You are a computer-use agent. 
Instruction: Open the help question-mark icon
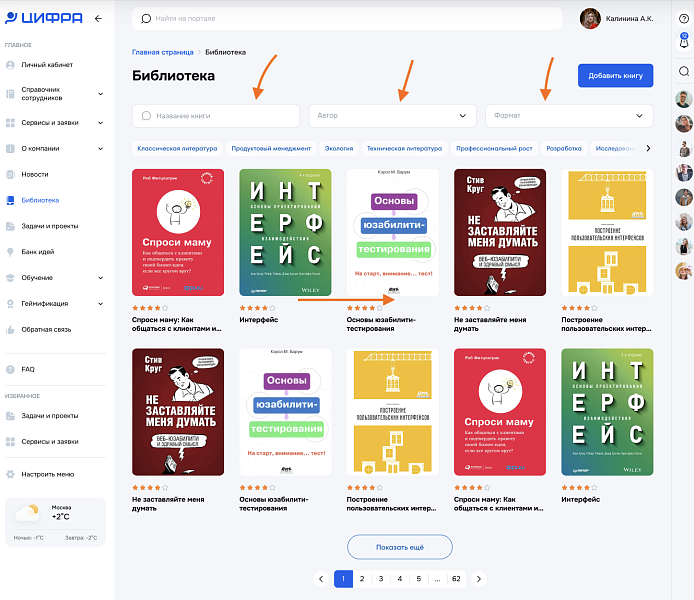tap(684, 19)
